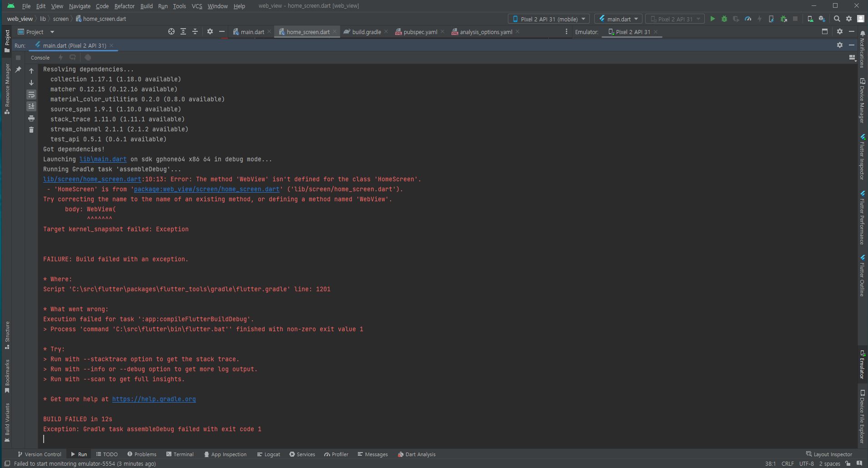Open editor tabs overflow three-dot menu

click(x=566, y=31)
